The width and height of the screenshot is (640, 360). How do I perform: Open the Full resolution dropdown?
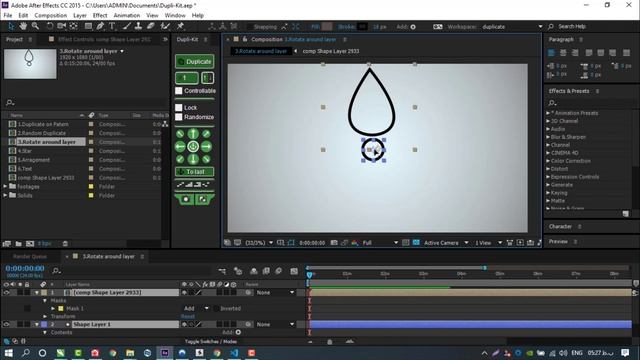[x=380, y=242]
